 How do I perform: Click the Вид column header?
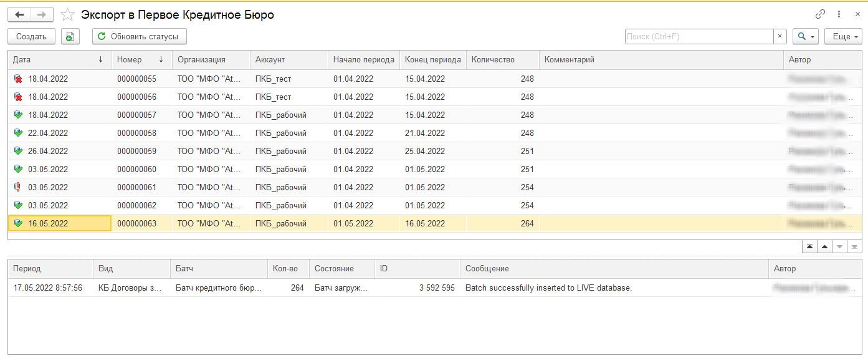coord(131,269)
